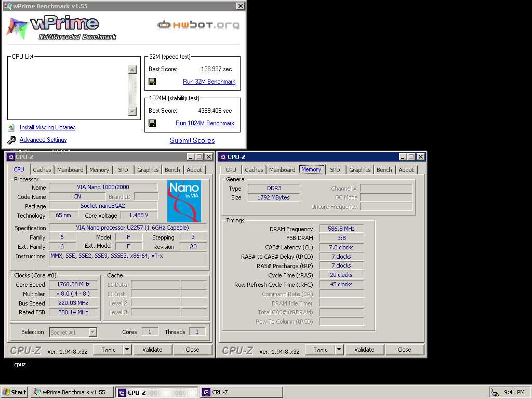532x399 pixels.
Task: Open Graphics tab in left CPU-Z
Action: (148, 170)
